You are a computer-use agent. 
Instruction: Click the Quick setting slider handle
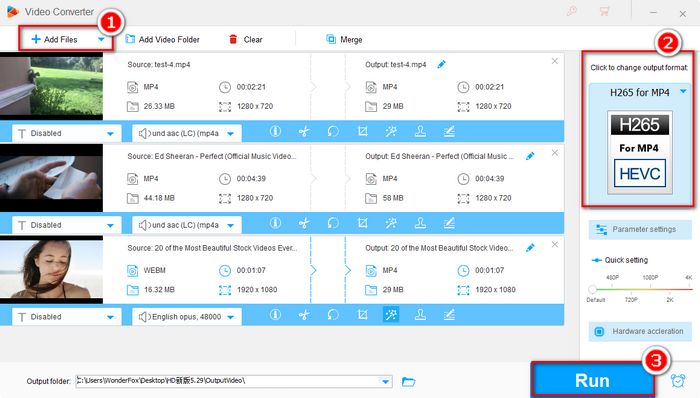click(592, 289)
